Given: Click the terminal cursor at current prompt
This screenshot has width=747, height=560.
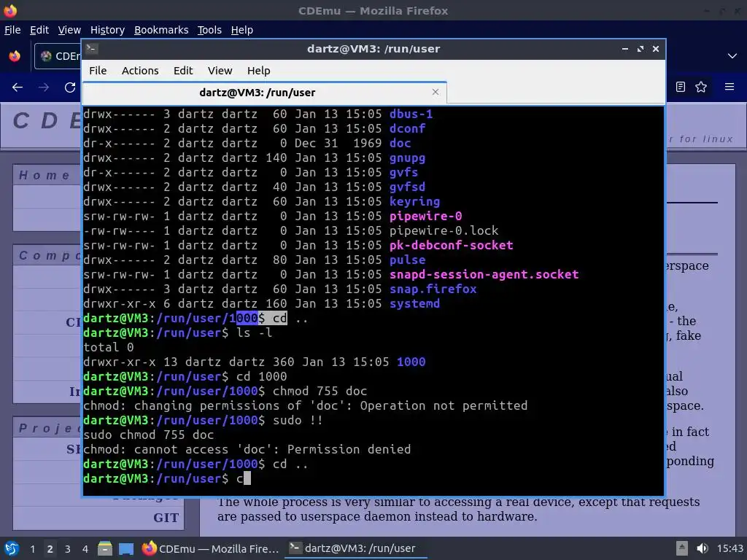Looking at the screenshot, I should tap(247, 478).
